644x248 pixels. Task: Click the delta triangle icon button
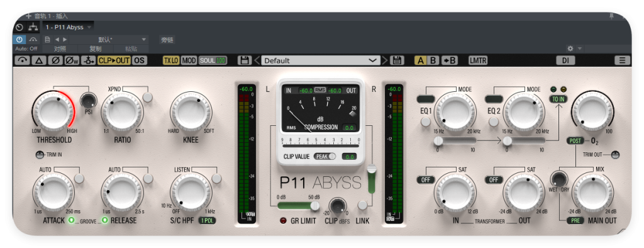pos(39,60)
